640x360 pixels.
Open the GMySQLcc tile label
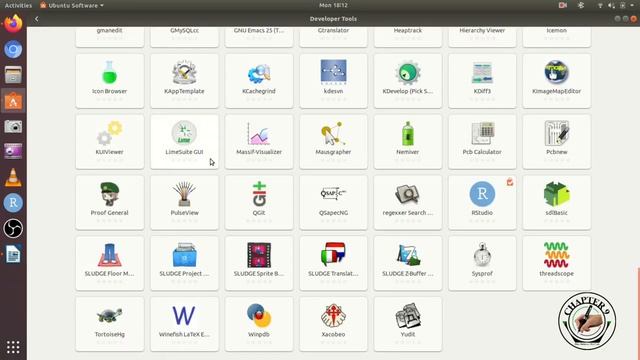click(184, 31)
